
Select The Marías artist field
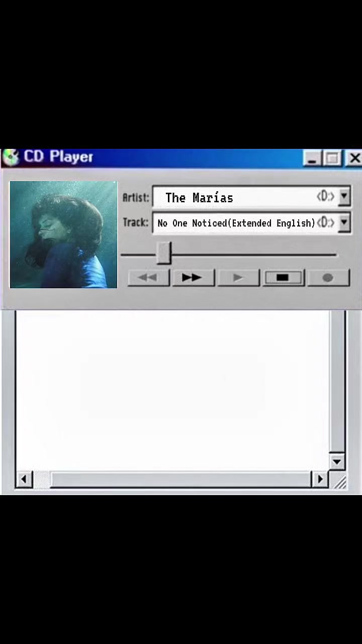pos(251,197)
